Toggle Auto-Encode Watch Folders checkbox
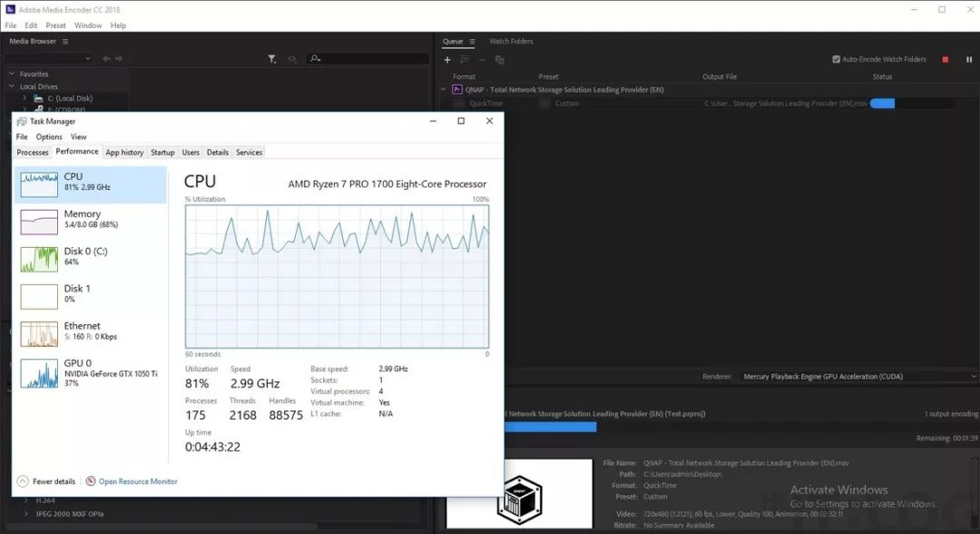Viewport: 980px width, 534px height. click(837, 59)
